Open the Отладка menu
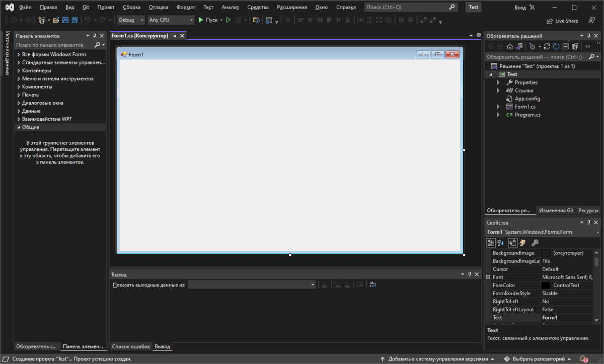 [159, 8]
